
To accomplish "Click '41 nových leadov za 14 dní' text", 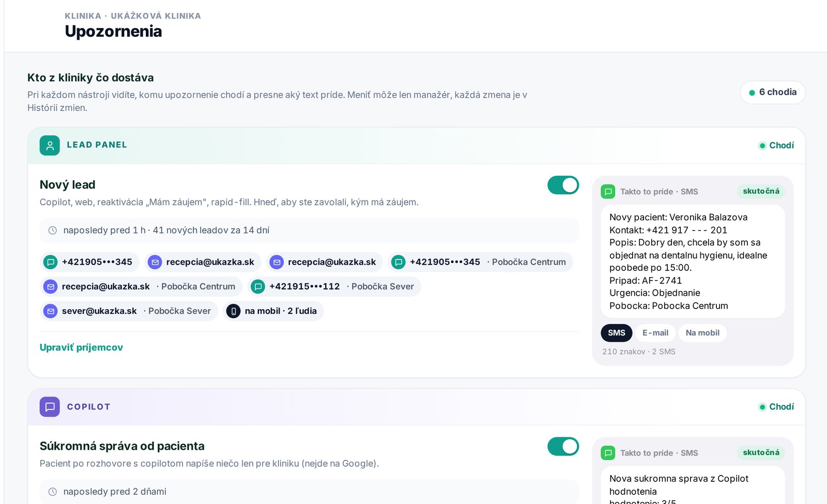I will [211, 231].
